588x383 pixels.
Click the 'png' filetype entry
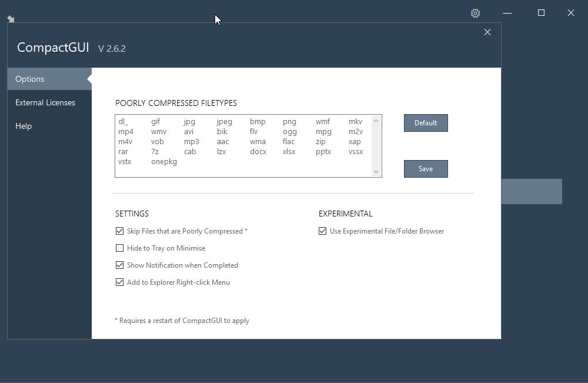[x=289, y=122]
